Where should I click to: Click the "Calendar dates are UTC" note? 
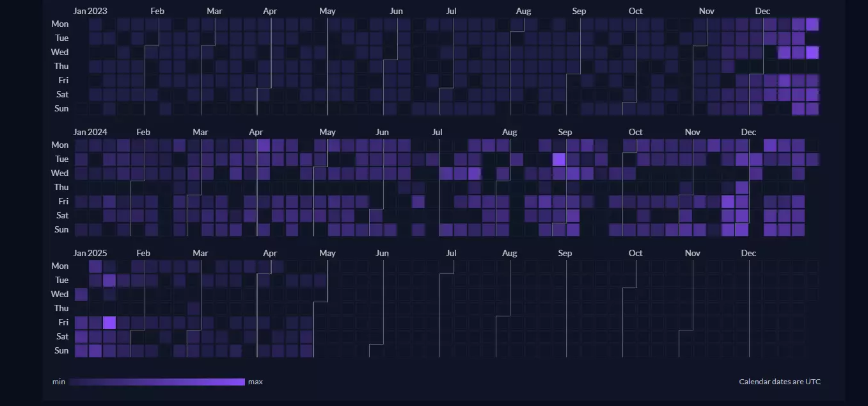click(x=780, y=382)
